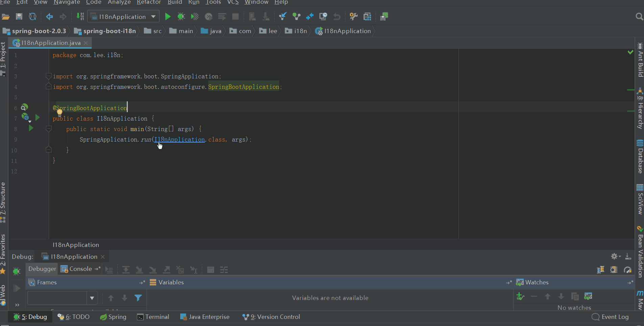The width and height of the screenshot is (644, 326).
Task: Navigate back with the blue left arrow
Action: 49,17
